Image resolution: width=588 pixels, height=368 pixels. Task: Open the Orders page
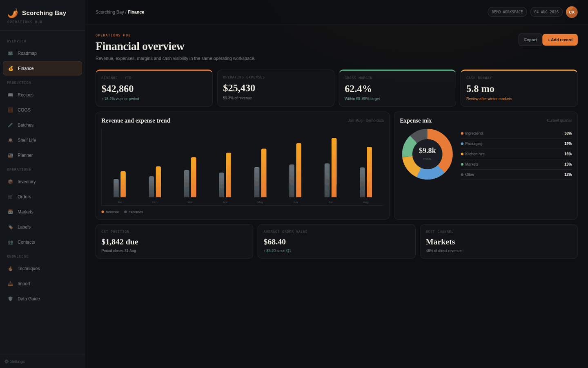click(x=42, y=197)
